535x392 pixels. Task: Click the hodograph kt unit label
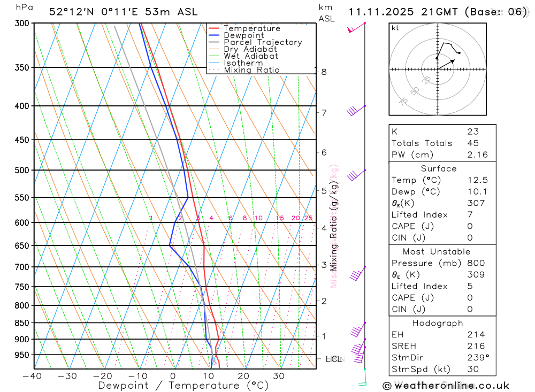tap(395, 28)
